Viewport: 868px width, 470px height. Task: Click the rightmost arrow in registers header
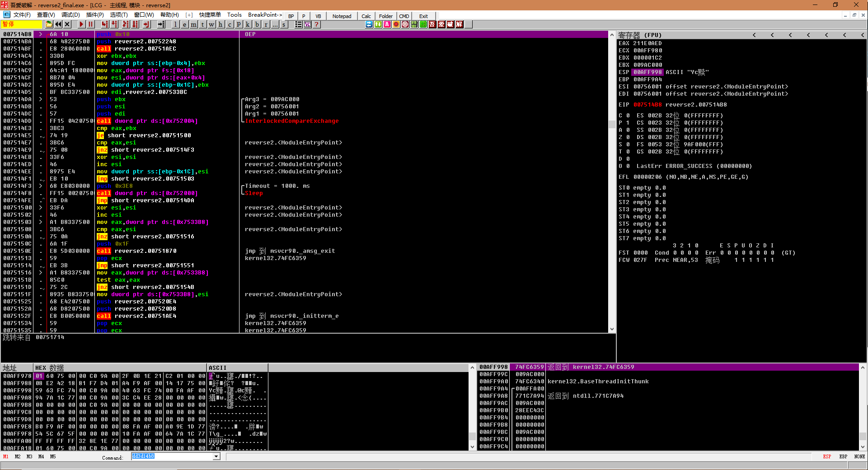863,35
